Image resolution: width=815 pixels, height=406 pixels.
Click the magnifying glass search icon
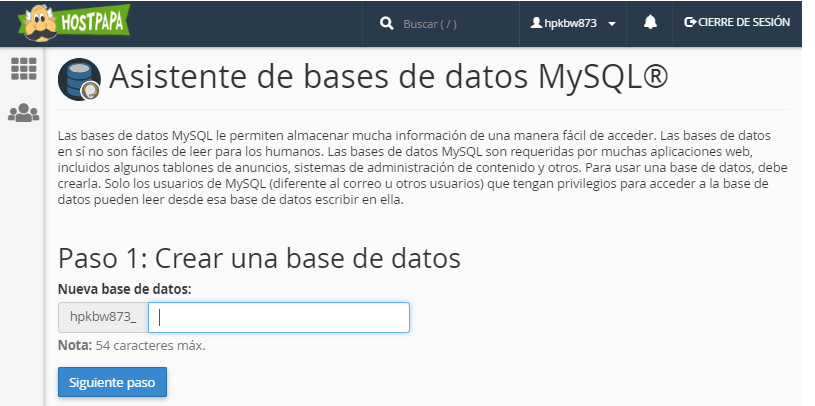click(x=387, y=23)
